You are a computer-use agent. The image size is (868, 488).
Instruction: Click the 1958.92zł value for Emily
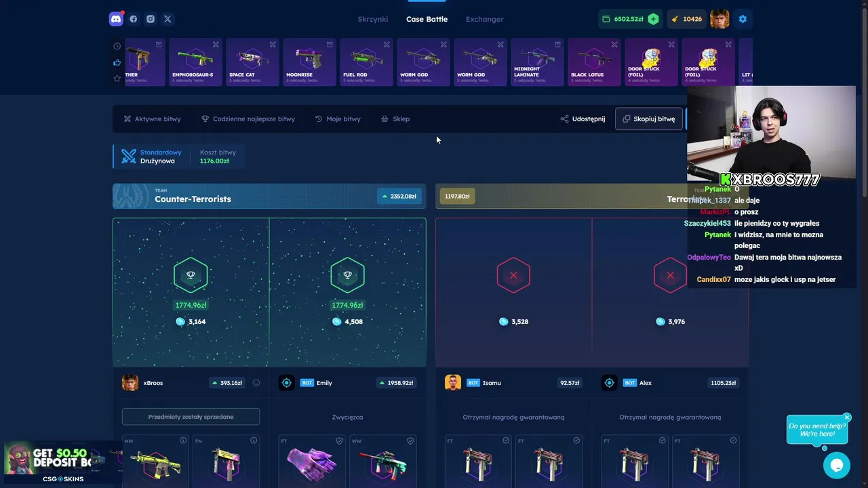[x=396, y=383]
